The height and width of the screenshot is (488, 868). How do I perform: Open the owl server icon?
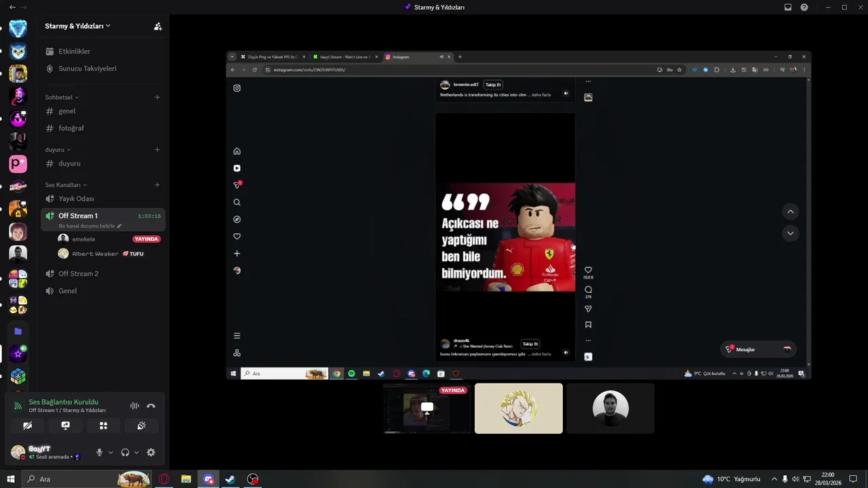[18, 52]
